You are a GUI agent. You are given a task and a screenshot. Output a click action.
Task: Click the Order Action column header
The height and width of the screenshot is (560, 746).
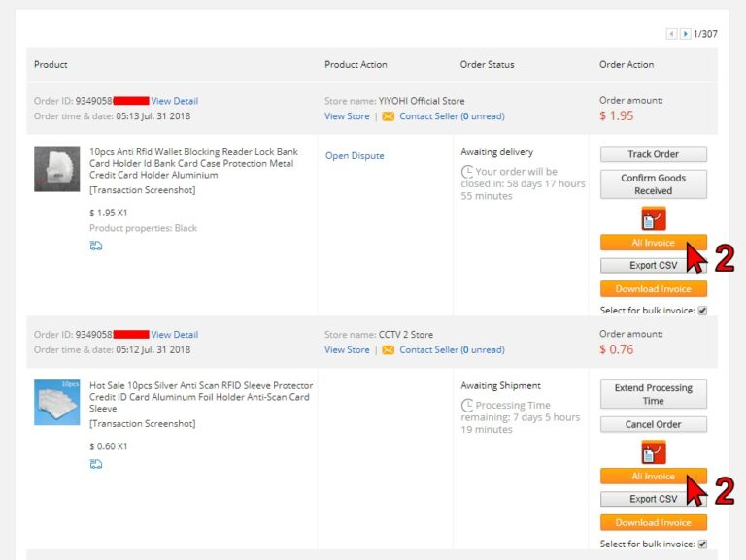[x=627, y=65]
